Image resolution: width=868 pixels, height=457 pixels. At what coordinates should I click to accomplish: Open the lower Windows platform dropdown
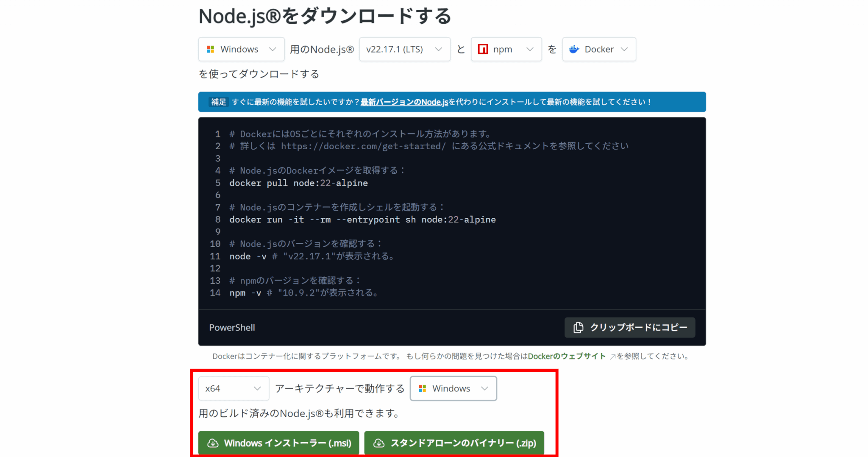coord(453,388)
